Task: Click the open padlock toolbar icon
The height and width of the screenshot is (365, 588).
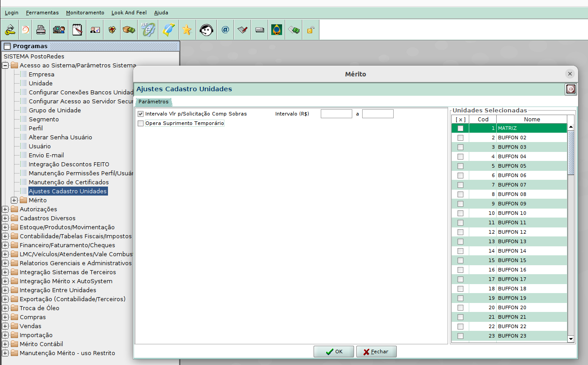Action: [310, 30]
